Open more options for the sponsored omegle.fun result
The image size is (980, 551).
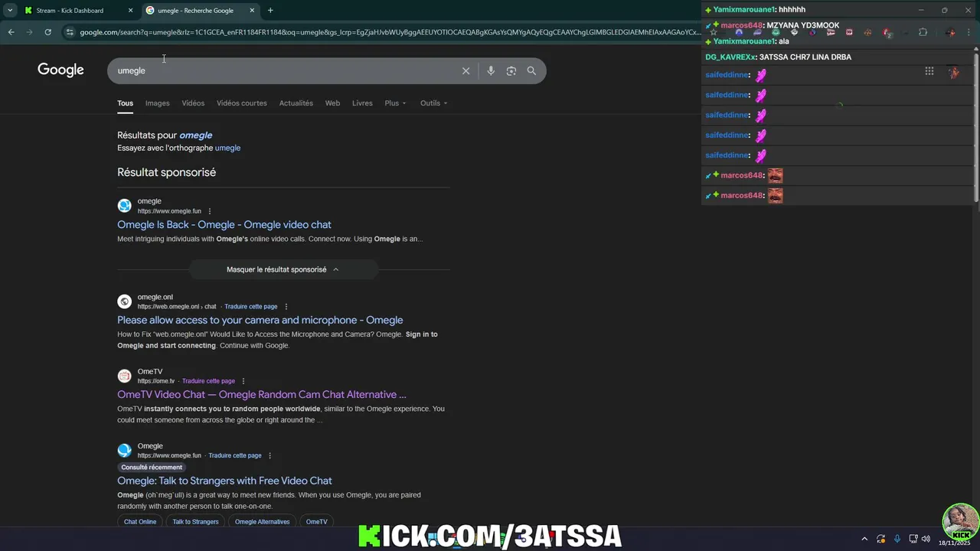click(x=210, y=211)
